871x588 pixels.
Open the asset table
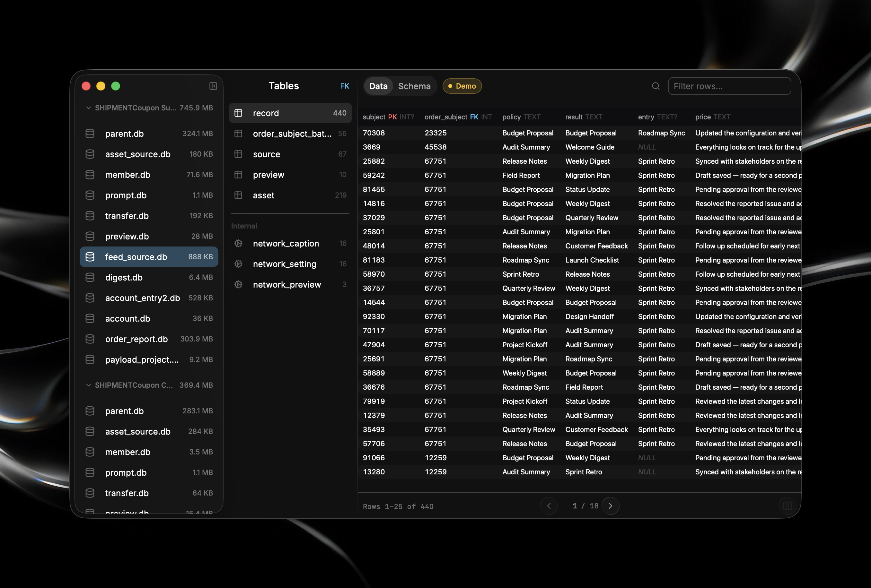click(x=290, y=195)
